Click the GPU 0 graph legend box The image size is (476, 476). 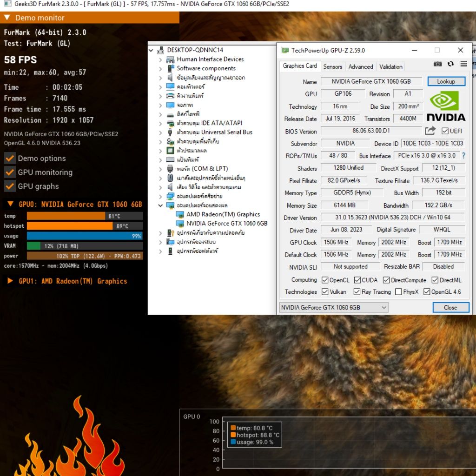pos(255,435)
